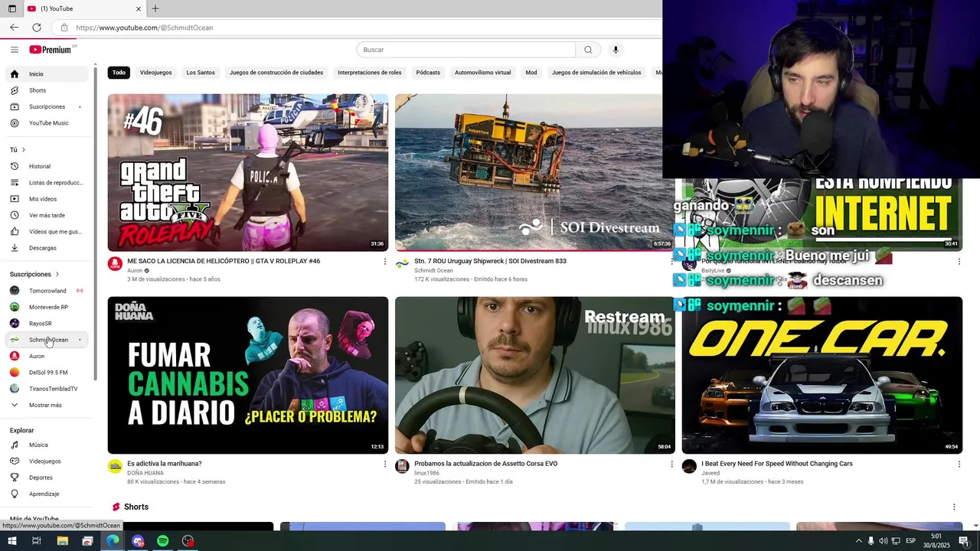
Task: Open the GTA V Roleplay #46 thumbnail
Action: 248,172
